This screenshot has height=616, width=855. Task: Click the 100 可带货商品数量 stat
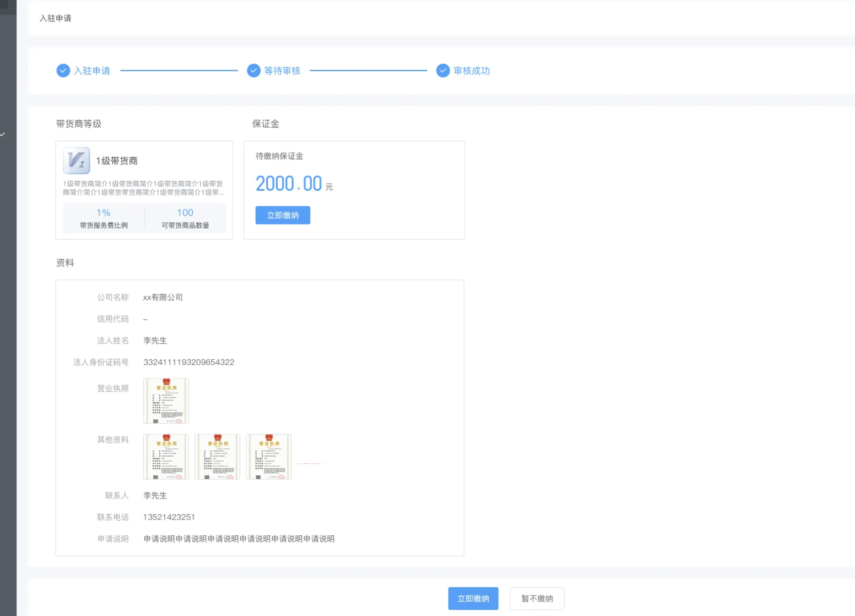point(185,218)
